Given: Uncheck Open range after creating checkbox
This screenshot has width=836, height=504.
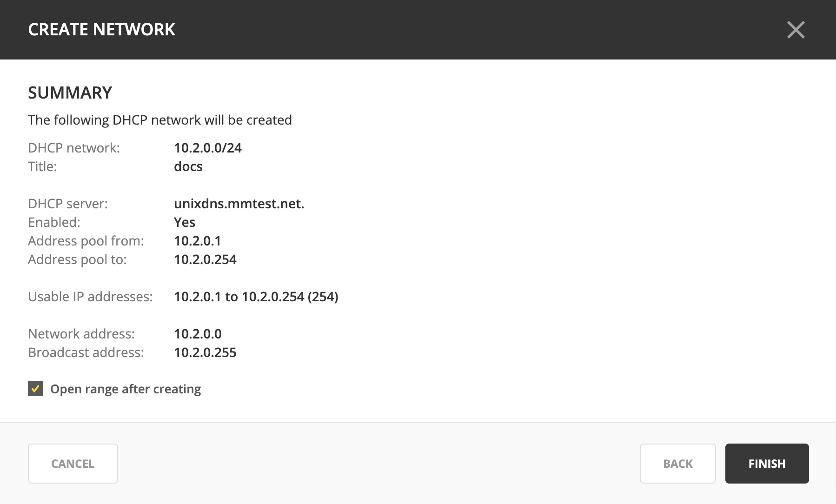Looking at the screenshot, I should 35,389.
